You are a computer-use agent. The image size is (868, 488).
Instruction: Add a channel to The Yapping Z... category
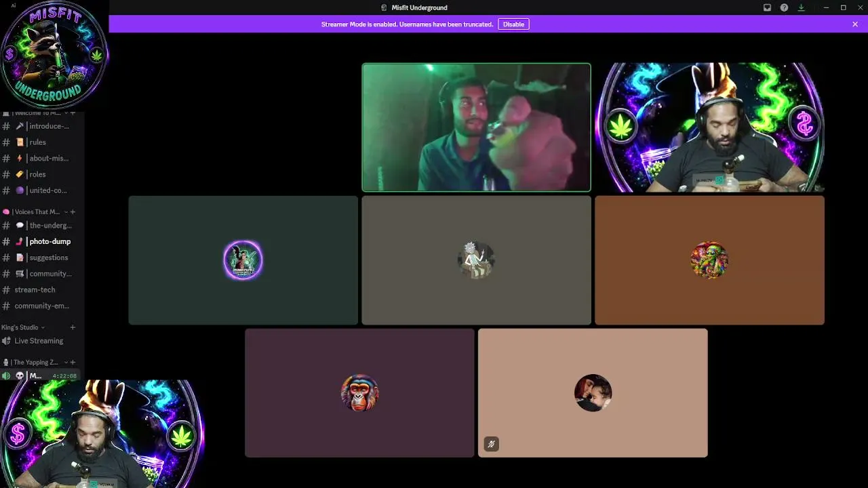click(73, 363)
